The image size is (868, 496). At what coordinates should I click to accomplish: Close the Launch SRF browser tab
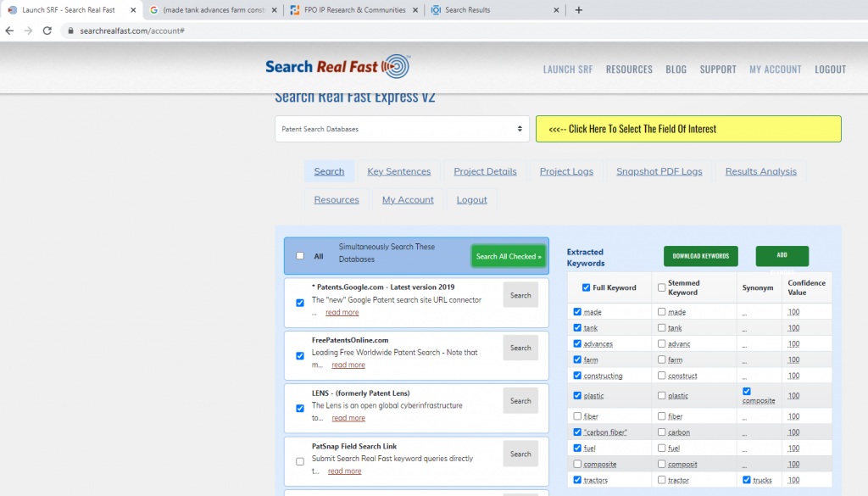tap(133, 10)
